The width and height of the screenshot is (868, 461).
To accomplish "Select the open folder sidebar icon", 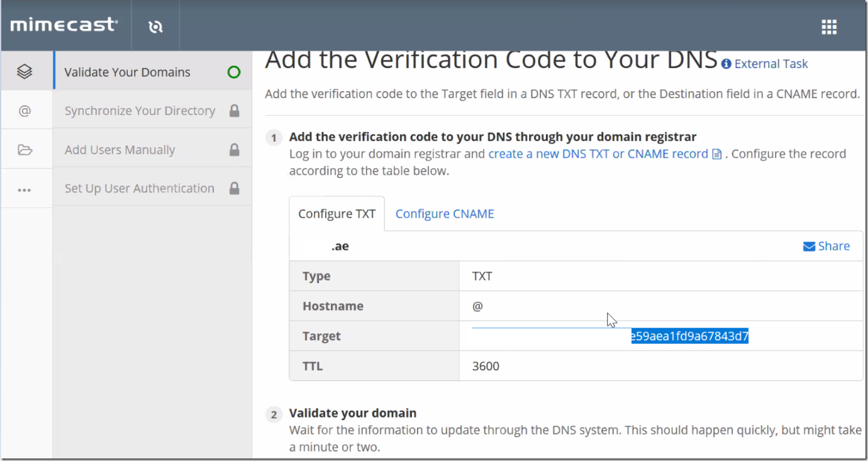I will tap(25, 150).
